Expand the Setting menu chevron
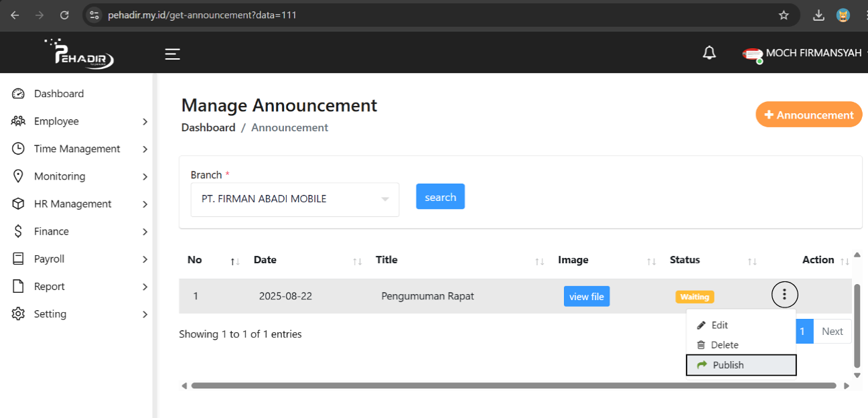The width and height of the screenshot is (868, 418). click(145, 313)
